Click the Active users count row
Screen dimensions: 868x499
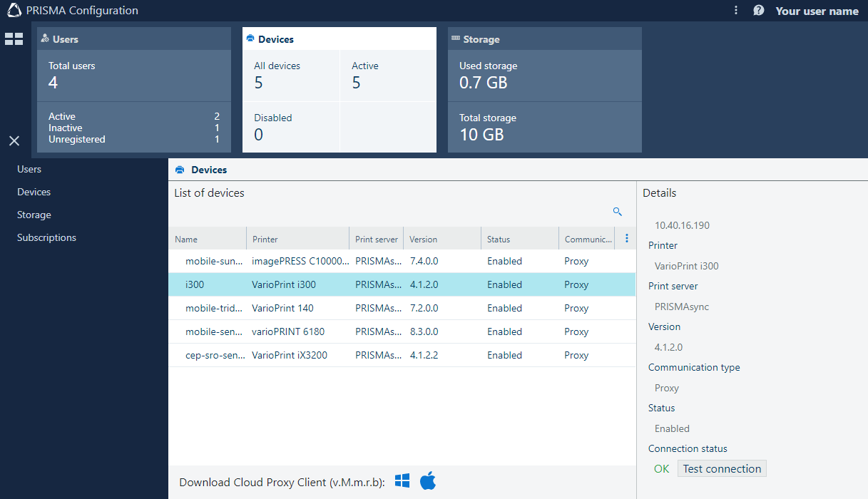(x=134, y=116)
